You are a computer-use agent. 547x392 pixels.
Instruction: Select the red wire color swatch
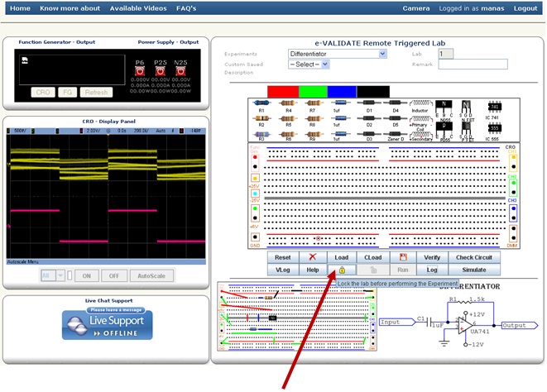pyautogui.click(x=282, y=90)
